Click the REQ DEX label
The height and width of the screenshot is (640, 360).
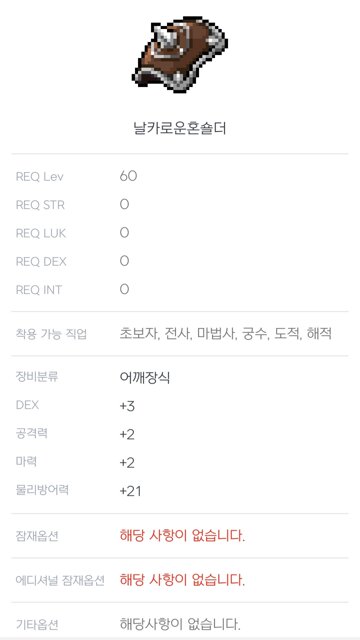41,262
